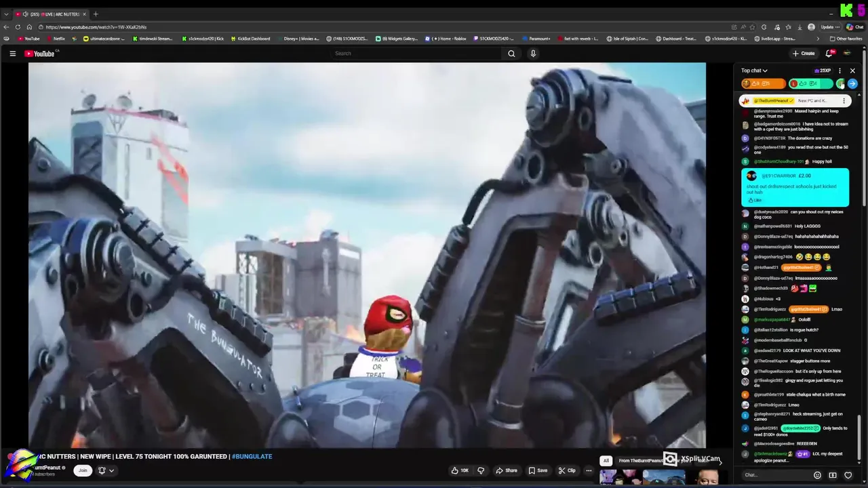Open the Netflix bookmark
The image size is (868, 488).
56,39
